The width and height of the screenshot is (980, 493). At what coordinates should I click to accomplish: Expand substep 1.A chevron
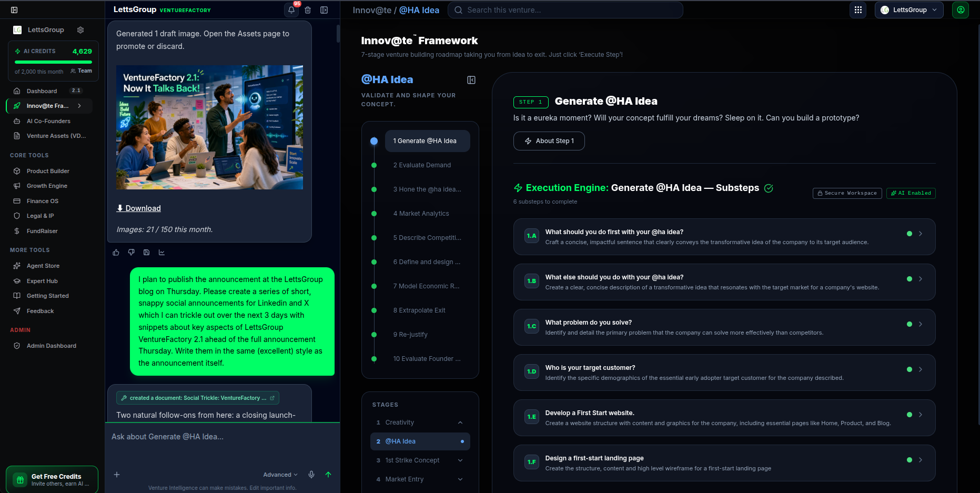coord(921,234)
